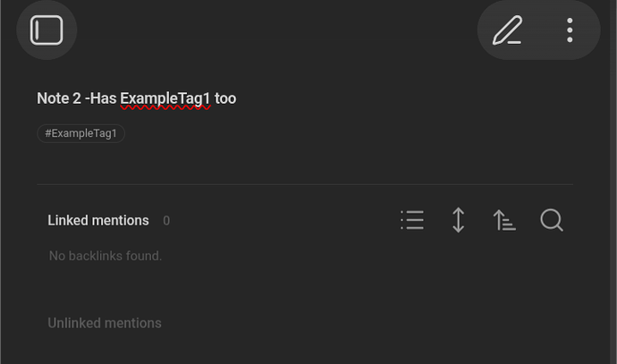Click the "-Has" text in the note
The image size is (617, 364).
tap(101, 98)
